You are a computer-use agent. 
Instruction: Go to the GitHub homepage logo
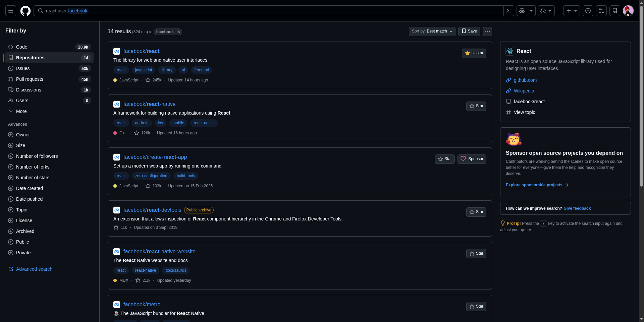25,11
